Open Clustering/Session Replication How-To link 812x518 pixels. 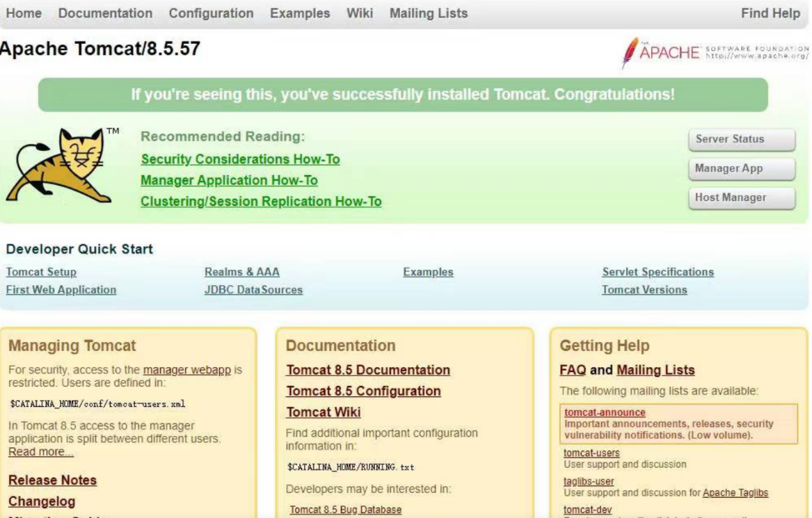[261, 202]
